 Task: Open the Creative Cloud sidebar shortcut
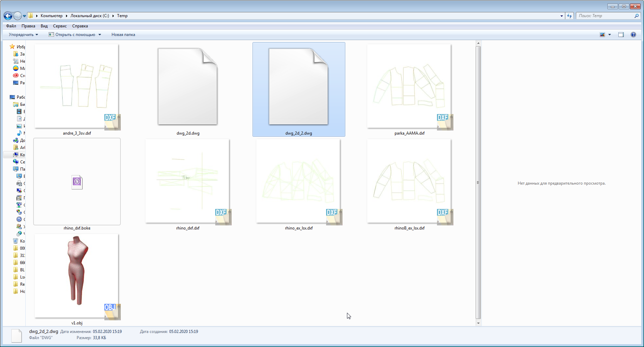click(x=16, y=75)
